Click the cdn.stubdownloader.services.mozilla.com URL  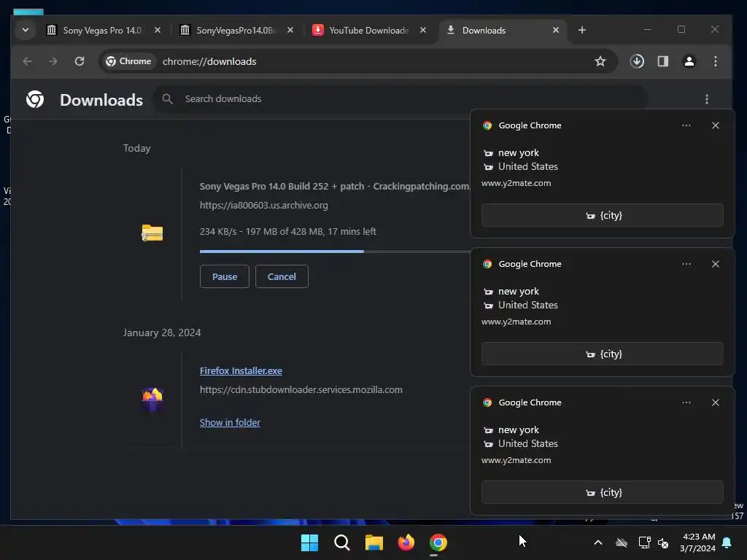(301, 390)
